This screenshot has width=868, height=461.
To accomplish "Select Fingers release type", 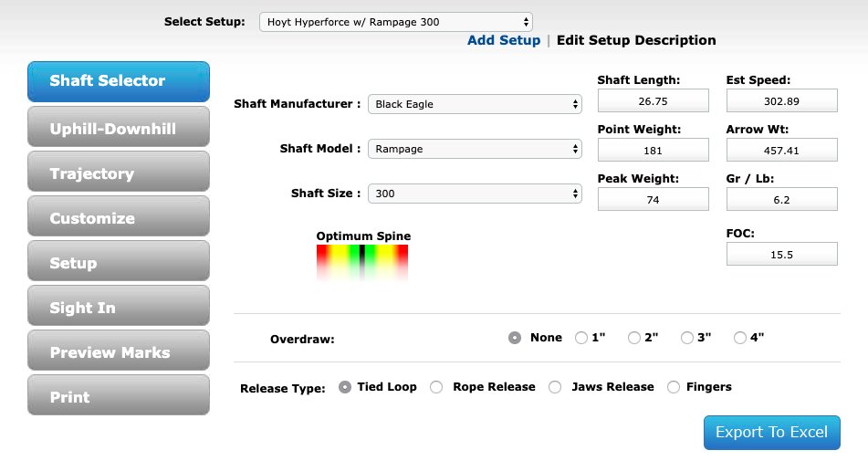I will pyautogui.click(x=674, y=387).
